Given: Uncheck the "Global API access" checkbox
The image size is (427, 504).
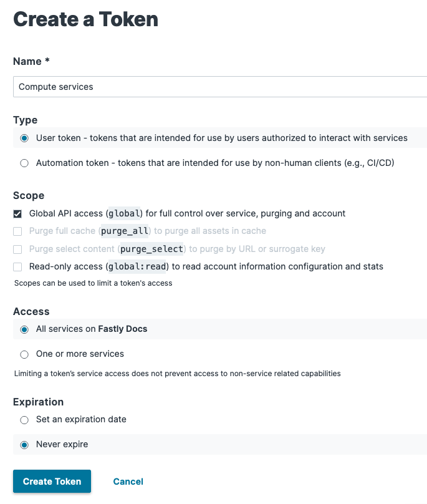Looking at the screenshot, I should (17, 213).
